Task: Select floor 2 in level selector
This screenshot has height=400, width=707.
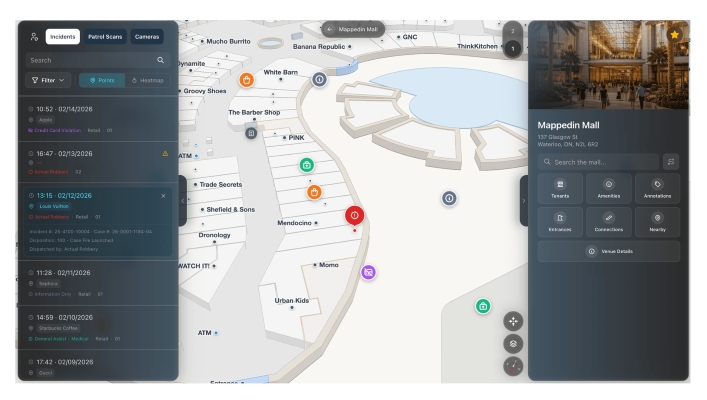Action: coord(512,31)
